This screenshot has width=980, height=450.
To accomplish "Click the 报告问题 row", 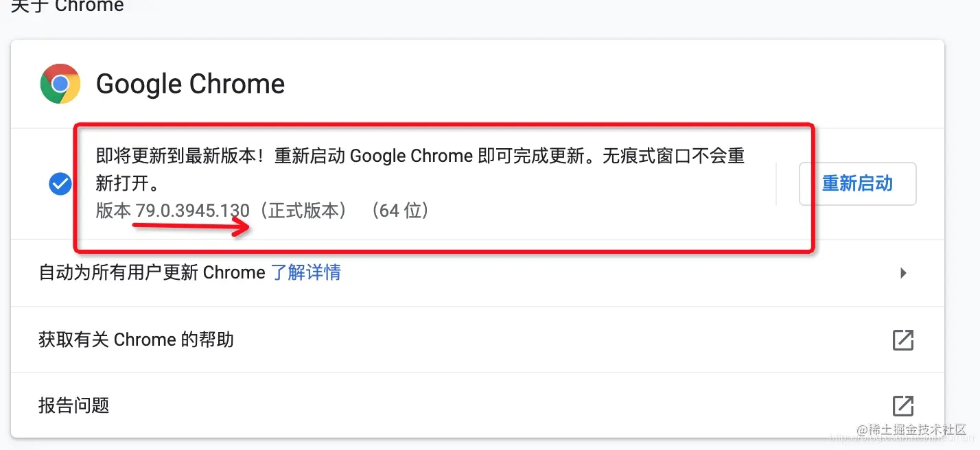I will [73, 406].
